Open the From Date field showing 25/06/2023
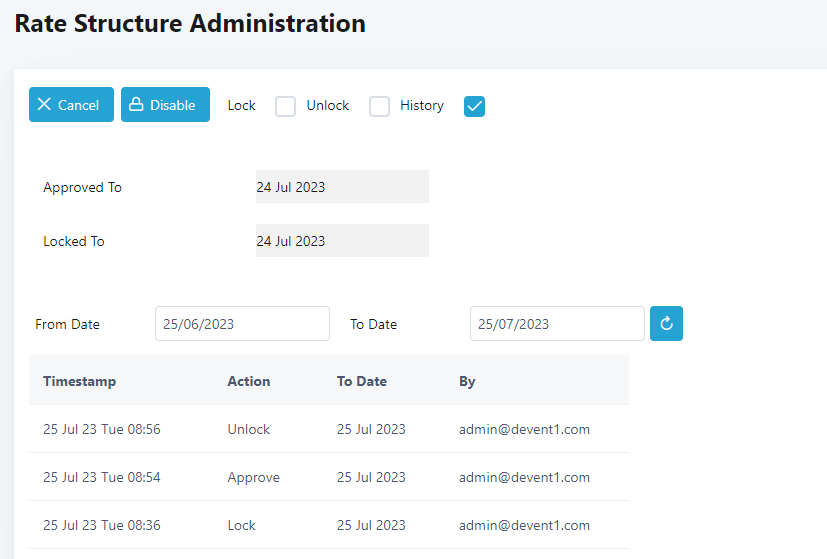Screen dimensions: 827x559 (242, 324)
